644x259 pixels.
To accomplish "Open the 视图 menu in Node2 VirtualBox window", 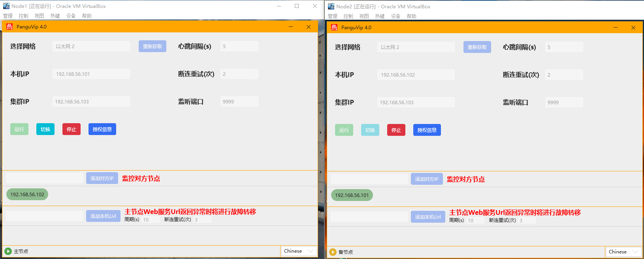I will point(364,16).
